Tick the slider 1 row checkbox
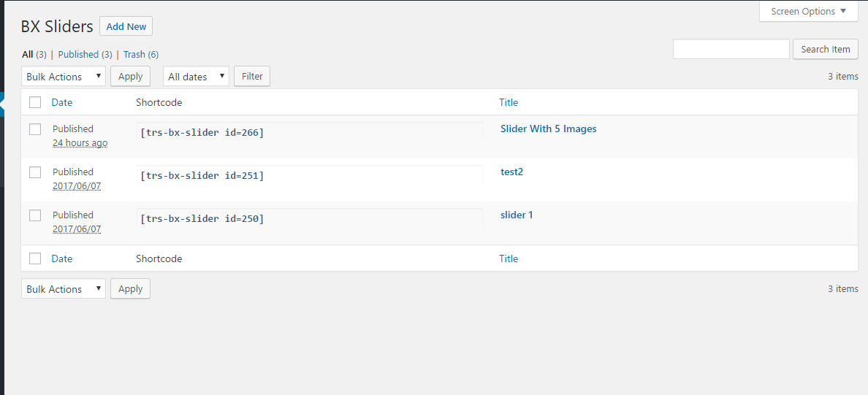Image resolution: width=868 pixels, height=395 pixels. tap(35, 215)
